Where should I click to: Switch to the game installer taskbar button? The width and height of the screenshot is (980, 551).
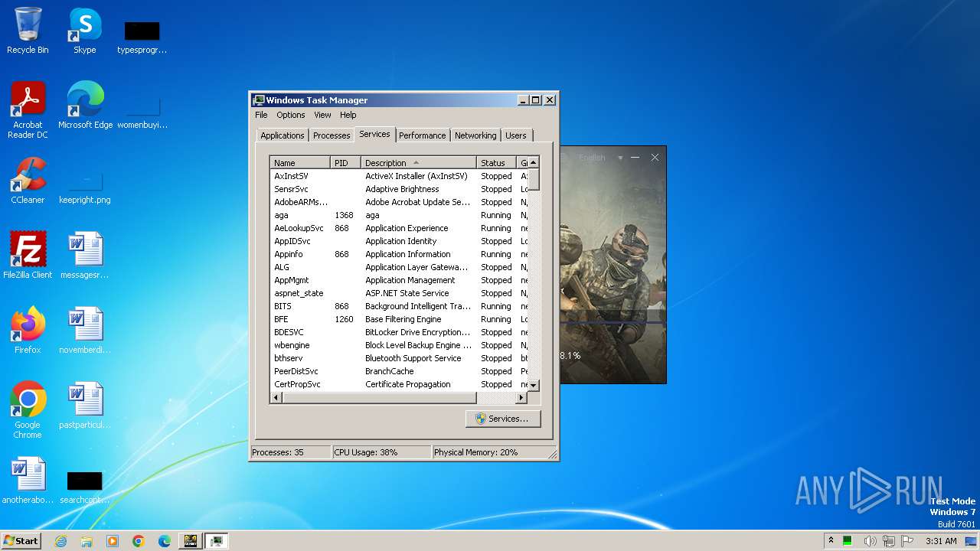(190, 541)
